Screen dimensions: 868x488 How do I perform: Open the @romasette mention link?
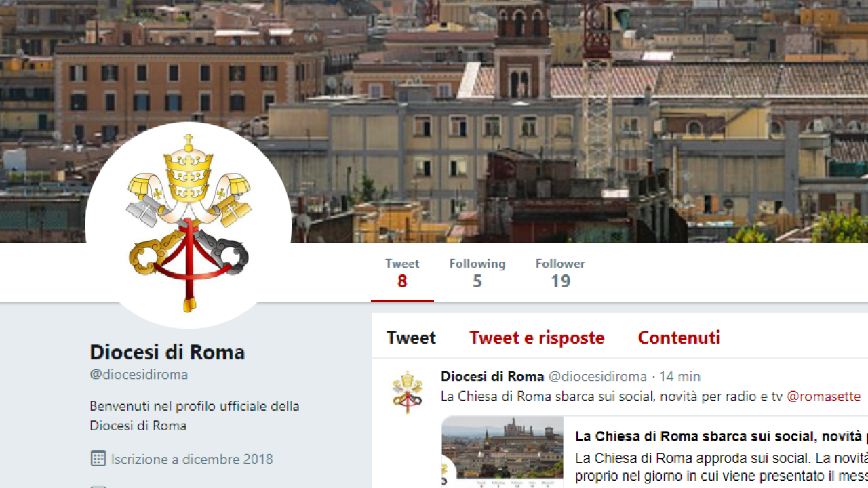[x=823, y=396]
